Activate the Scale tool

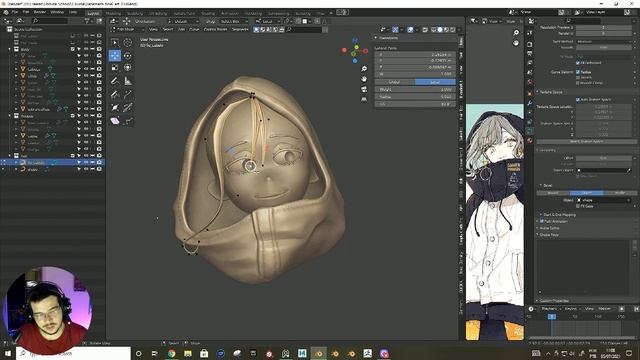(x=115, y=67)
